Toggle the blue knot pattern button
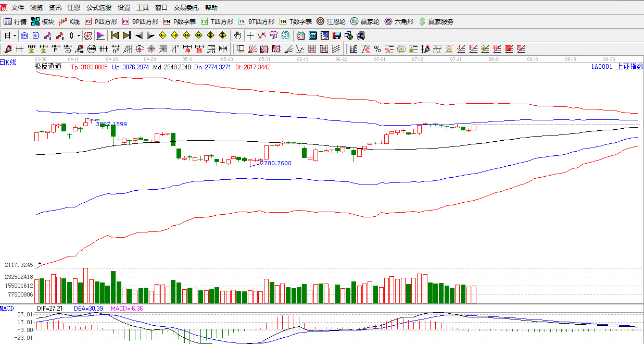The height and width of the screenshot is (344, 644). [24, 35]
